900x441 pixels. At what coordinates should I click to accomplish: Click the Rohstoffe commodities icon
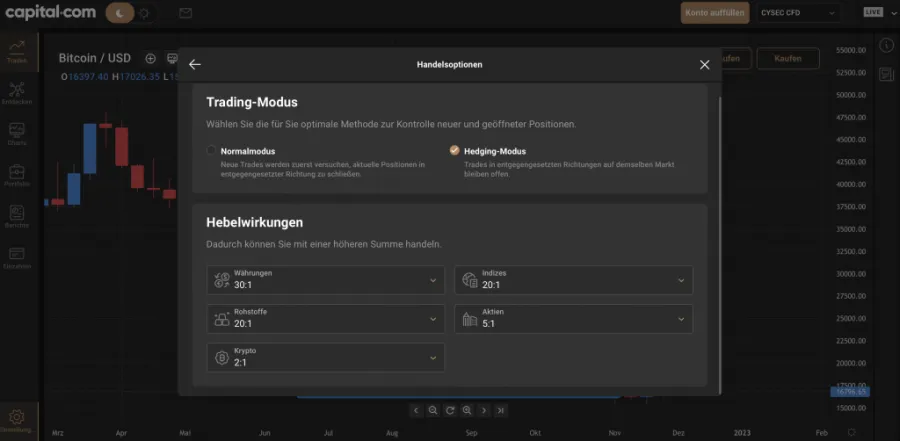tap(222, 320)
